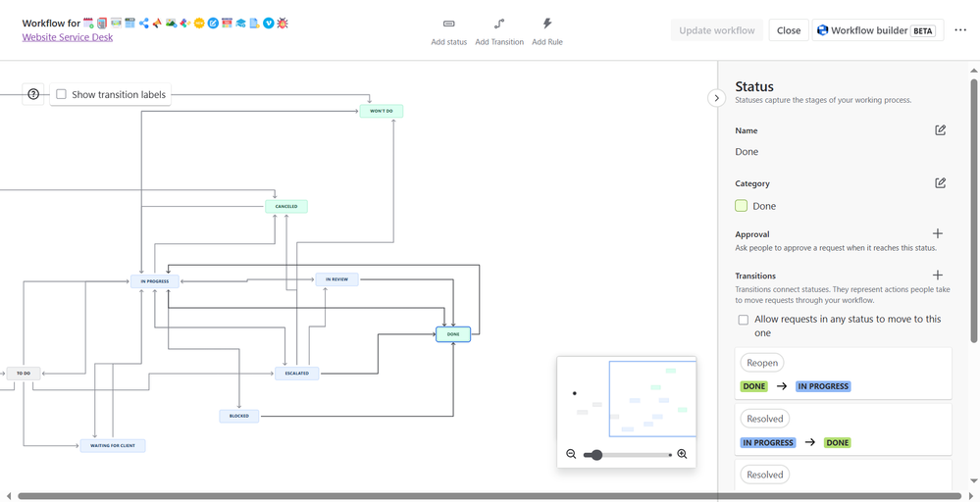Click the blue circular edit icon

[213, 24]
